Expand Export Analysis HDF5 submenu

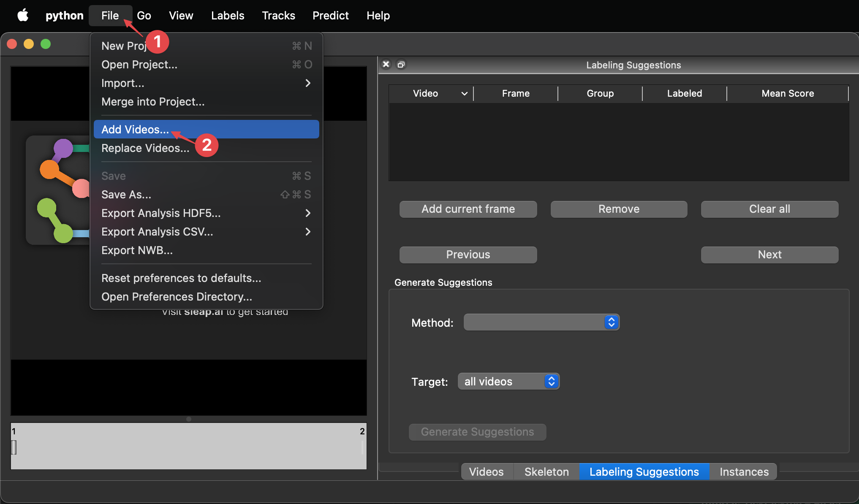(308, 213)
